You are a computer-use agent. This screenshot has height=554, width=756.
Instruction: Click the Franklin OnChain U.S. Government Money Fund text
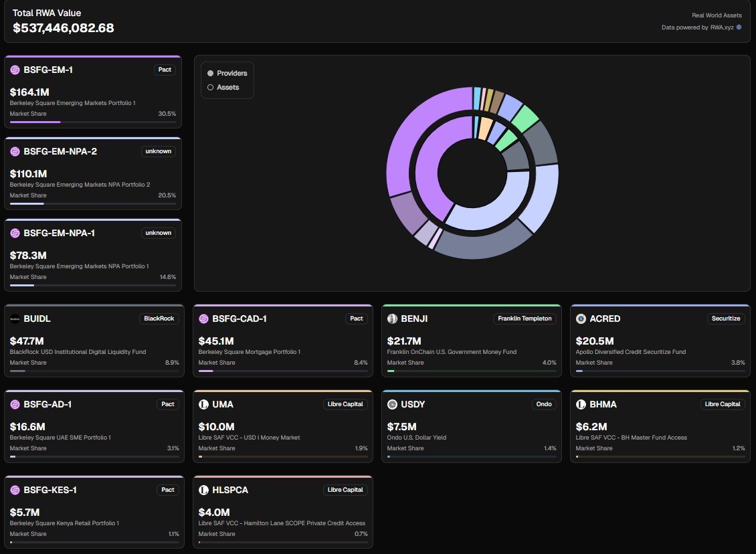coord(452,352)
